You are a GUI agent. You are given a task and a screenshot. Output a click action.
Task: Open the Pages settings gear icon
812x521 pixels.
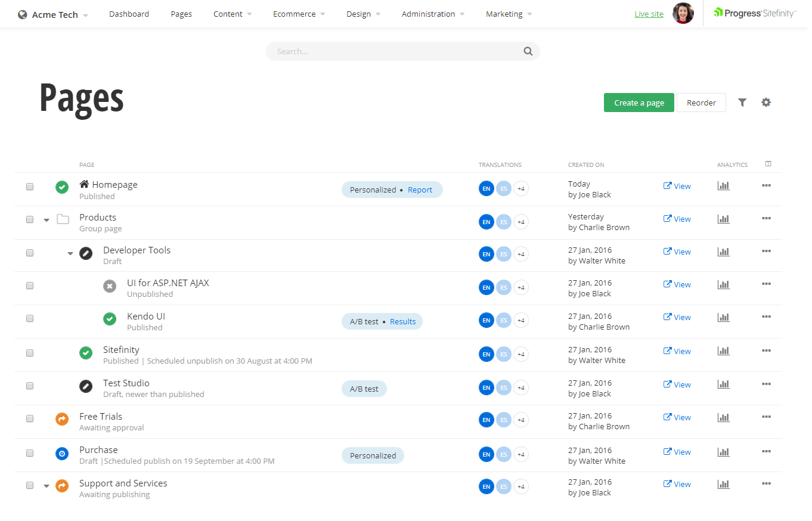(x=766, y=103)
